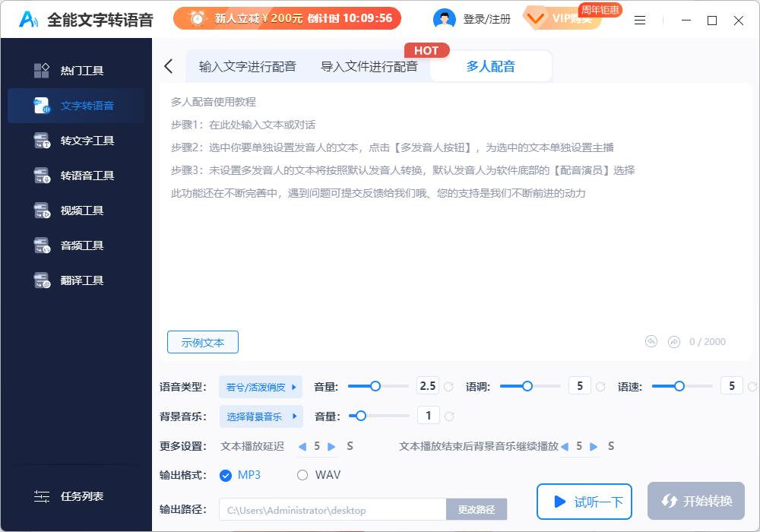The width and height of the screenshot is (760, 532).
Task: Click the 登录/注册 link
Action: [486, 19]
